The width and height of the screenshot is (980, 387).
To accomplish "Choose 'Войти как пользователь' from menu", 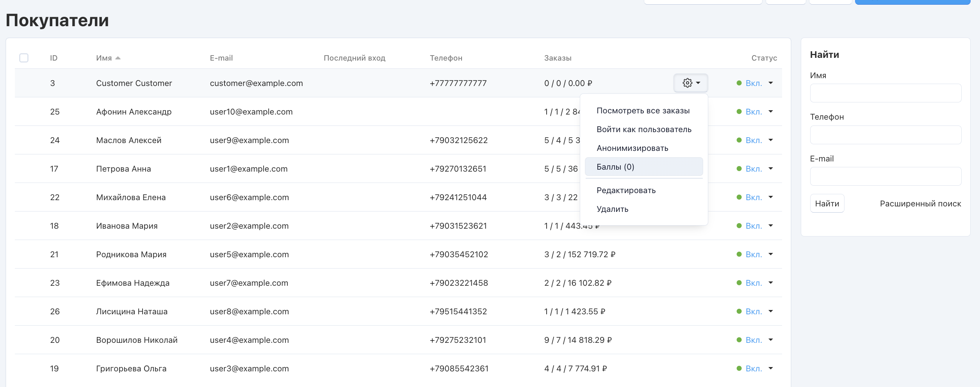I will tap(643, 129).
